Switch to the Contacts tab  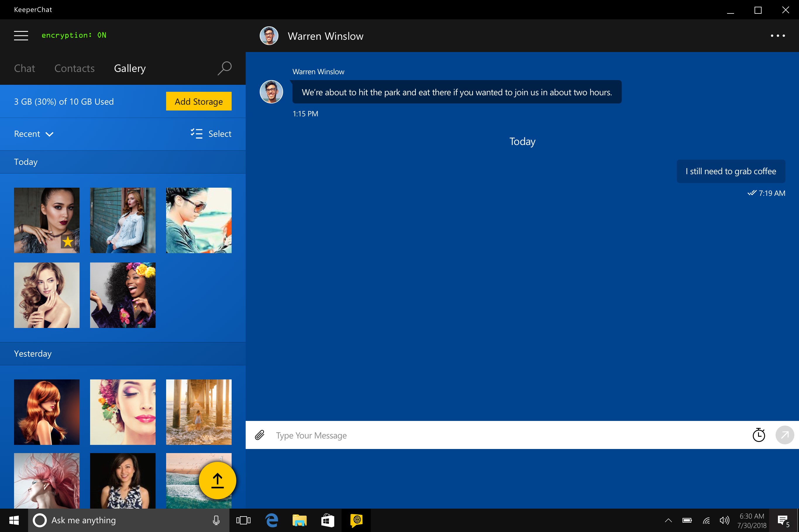coord(74,68)
